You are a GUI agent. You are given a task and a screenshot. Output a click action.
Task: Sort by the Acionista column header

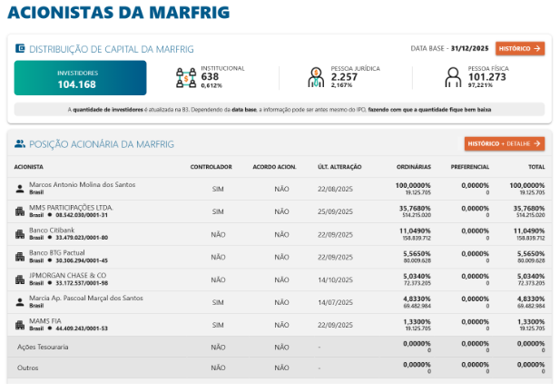point(31,167)
